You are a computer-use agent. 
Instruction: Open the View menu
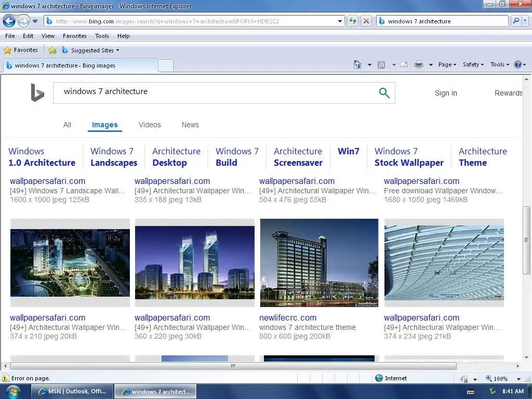(x=48, y=36)
